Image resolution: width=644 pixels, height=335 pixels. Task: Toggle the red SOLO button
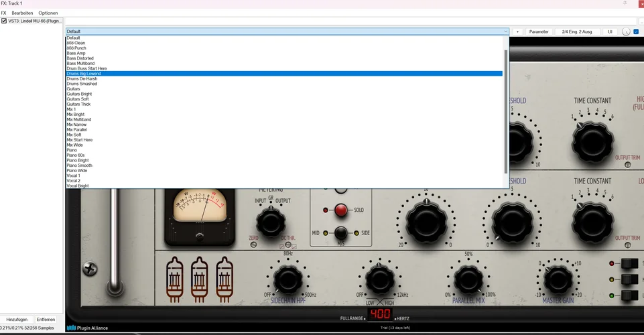point(341,210)
